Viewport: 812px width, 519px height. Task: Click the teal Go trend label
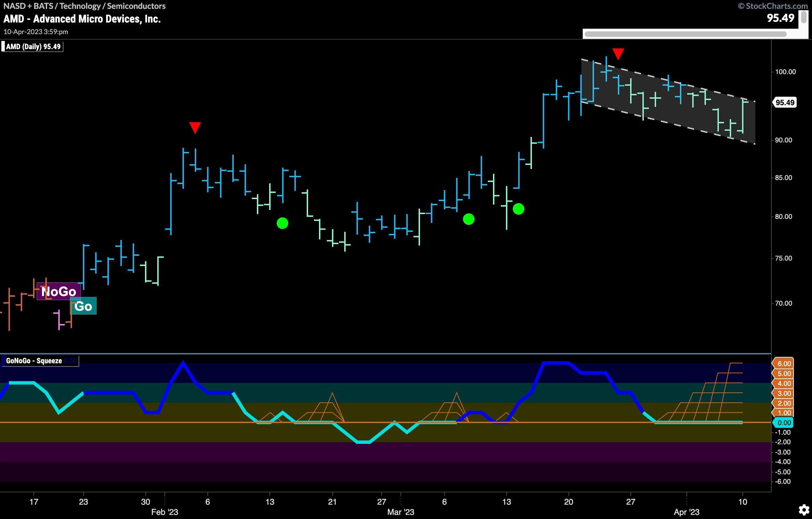(x=83, y=306)
